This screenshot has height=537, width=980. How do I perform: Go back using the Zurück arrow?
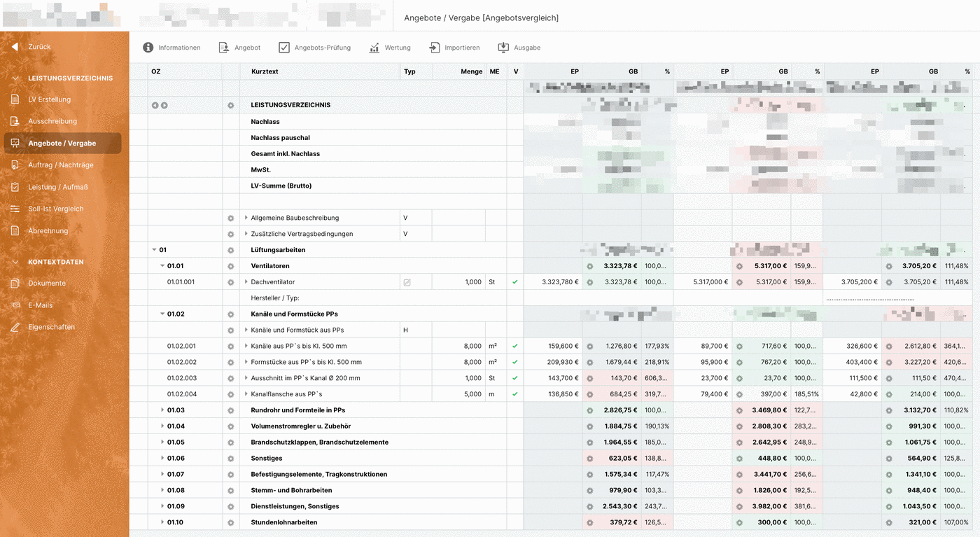point(15,46)
